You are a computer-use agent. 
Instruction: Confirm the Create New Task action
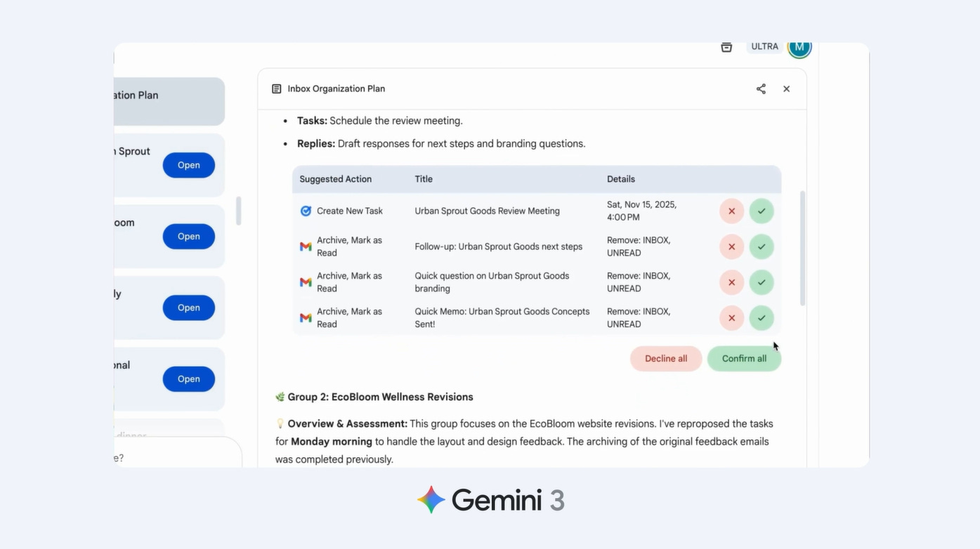[762, 211]
